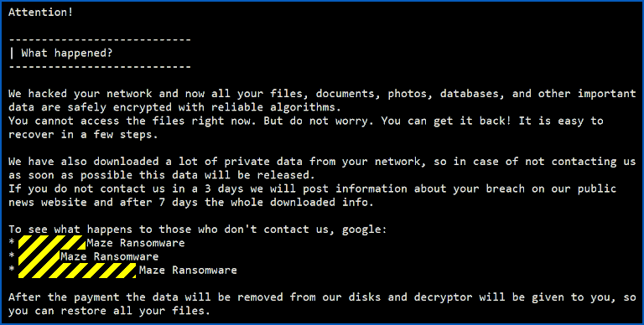Click the asterisk bullet of the first list item
The image size is (644, 325).
(x=12, y=242)
